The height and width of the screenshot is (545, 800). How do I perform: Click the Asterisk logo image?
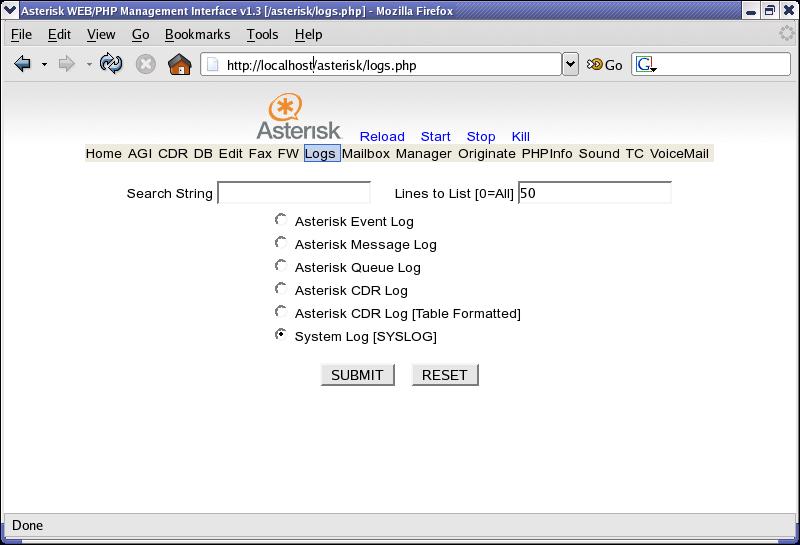[x=299, y=118]
